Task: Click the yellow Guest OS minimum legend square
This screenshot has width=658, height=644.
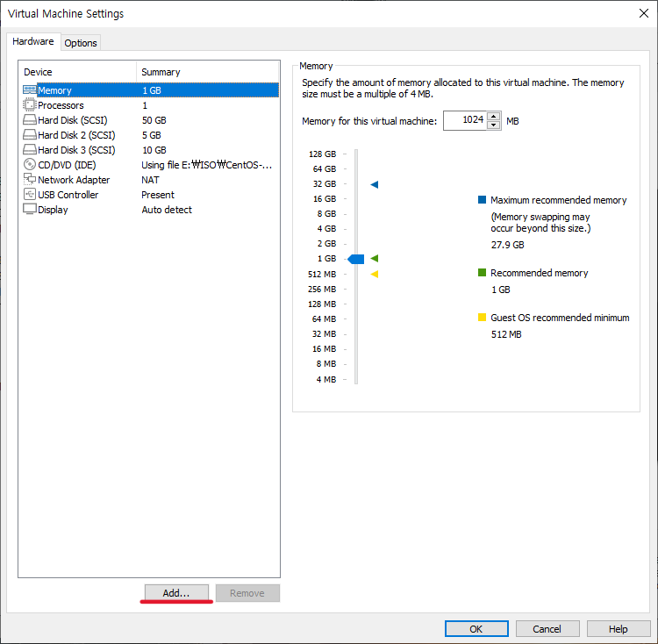Action: coord(482,318)
